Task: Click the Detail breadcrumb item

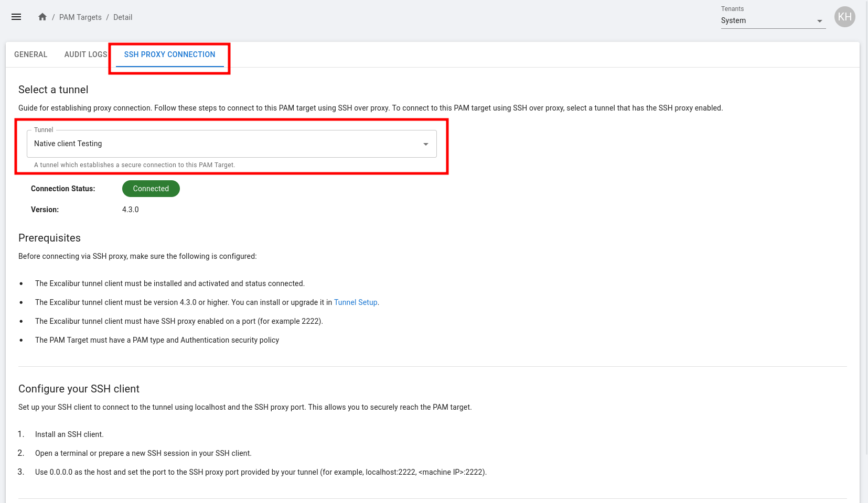Action: (x=123, y=17)
